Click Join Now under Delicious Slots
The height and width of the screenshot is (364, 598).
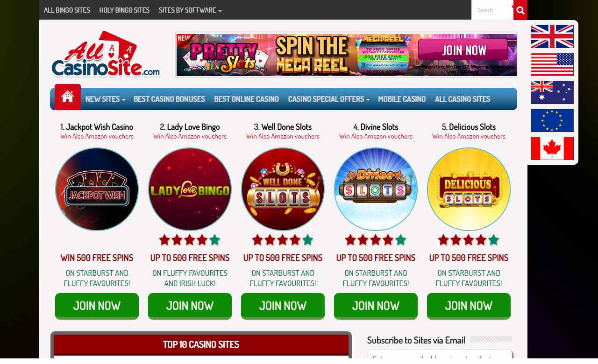tap(469, 306)
